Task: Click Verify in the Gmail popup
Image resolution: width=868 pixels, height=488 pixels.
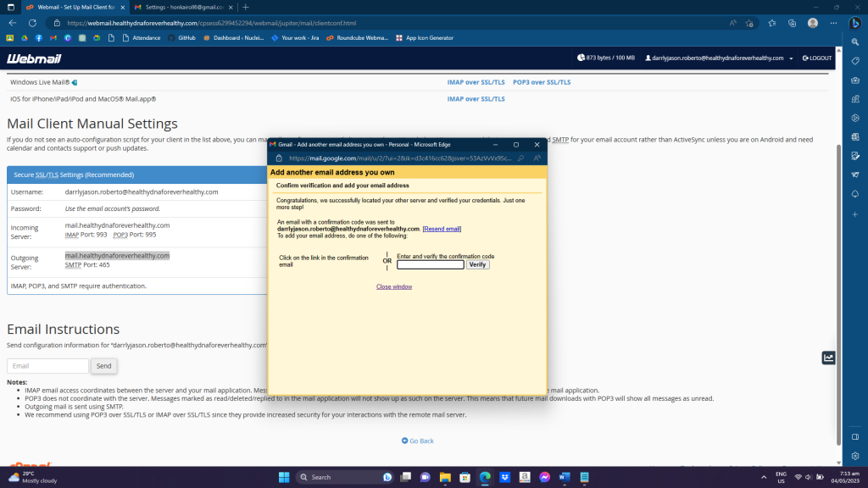Action: click(477, 264)
